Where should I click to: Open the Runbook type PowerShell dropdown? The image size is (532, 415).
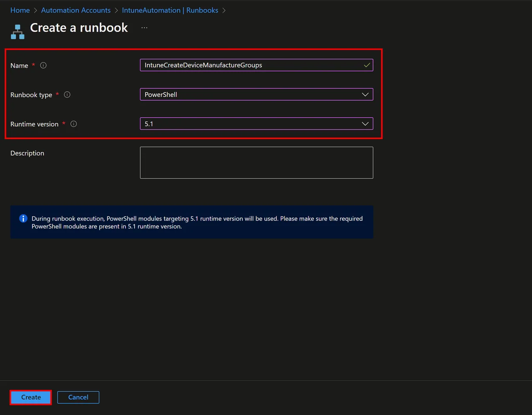tap(256, 94)
